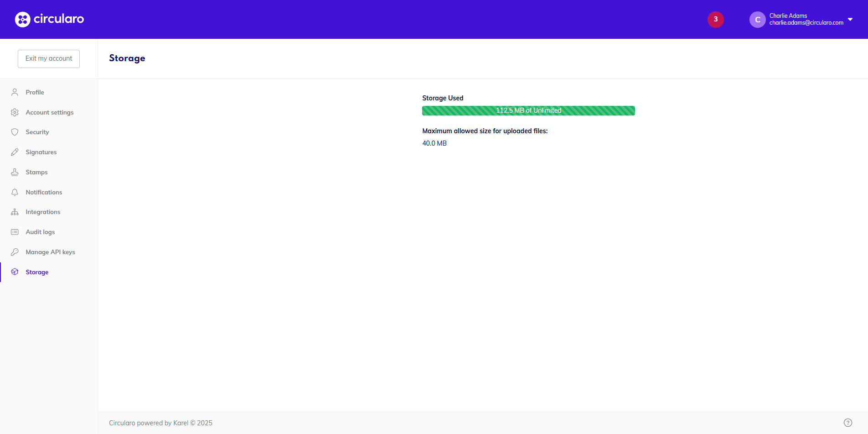This screenshot has width=868, height=434.
Task: Click the Notifications bell icon in sidebar
Action: (15, 192)
